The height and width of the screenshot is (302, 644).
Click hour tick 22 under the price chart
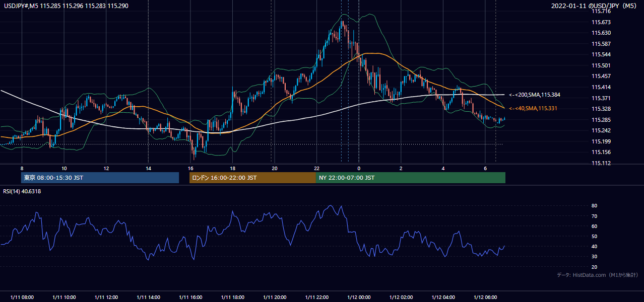coord(316,168)
